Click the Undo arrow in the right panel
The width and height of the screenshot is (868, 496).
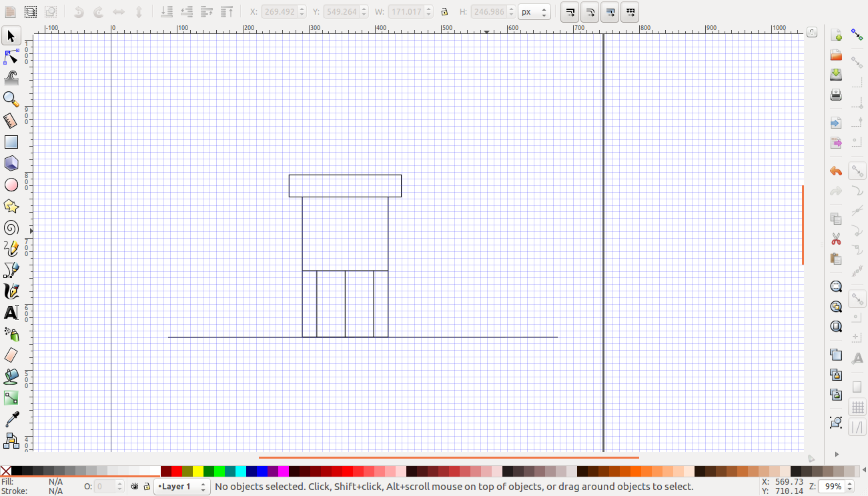coord(835,171)
